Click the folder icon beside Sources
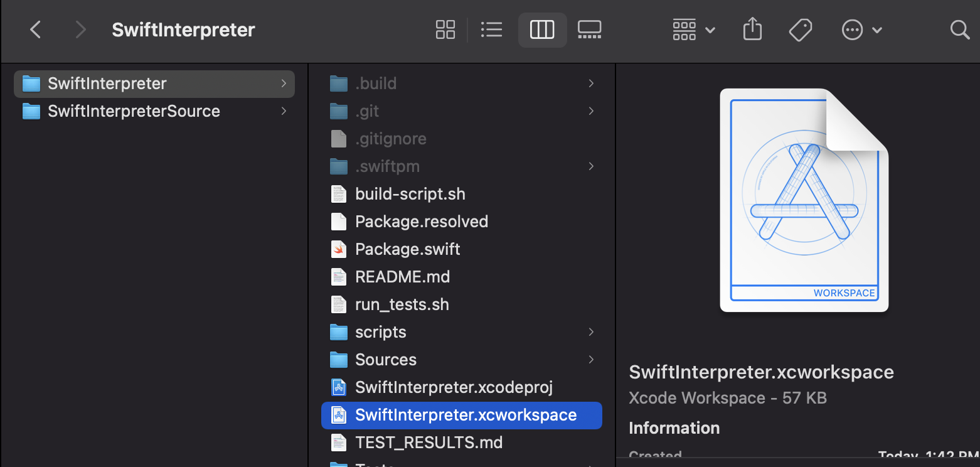This screenshot has height=467, width=980. [x=339, y=360]
